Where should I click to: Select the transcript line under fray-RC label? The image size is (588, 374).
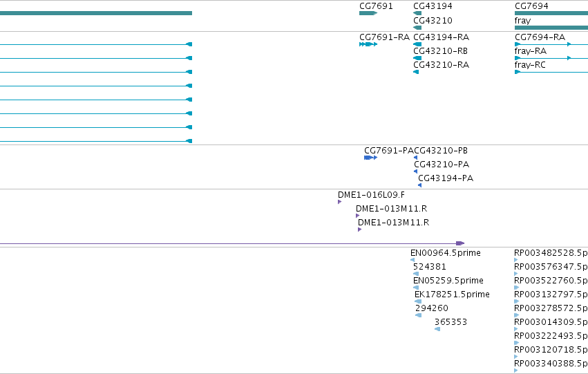pyautogui.click(x=551, y=72)
